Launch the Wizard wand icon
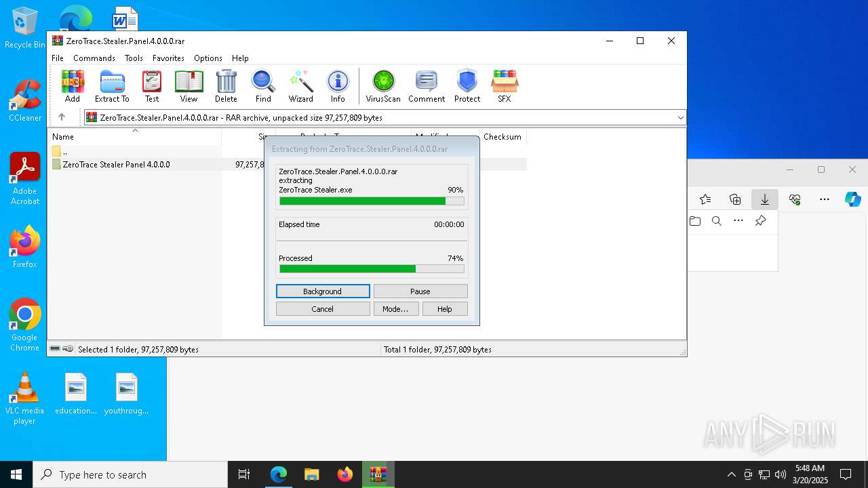 300,86
